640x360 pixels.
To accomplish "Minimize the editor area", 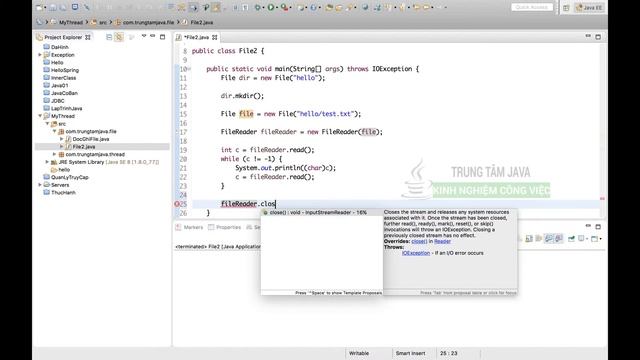I will coord(588,36).
